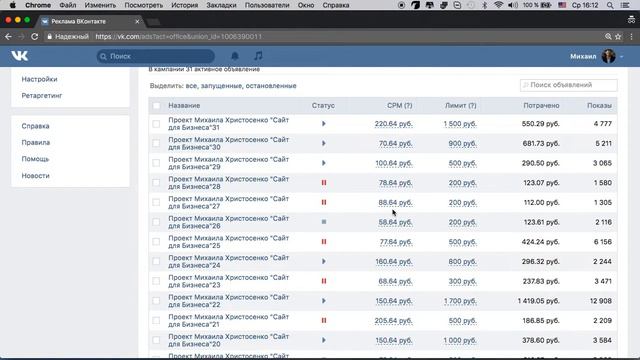Viewport: 640px width, 360px height.
Task: Open Правила in the sidebar
Action: pyautogui.click(x=36, y=142)
